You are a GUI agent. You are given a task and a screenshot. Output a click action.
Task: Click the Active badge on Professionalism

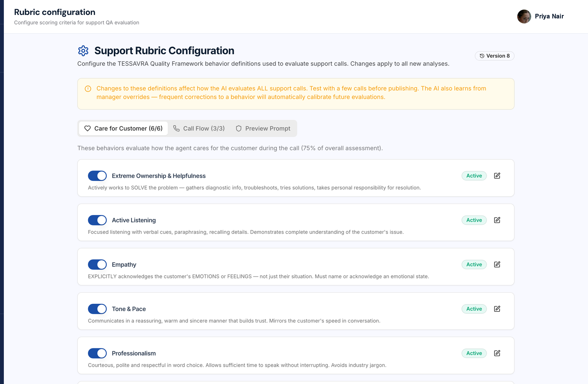(x=474, y=353)
